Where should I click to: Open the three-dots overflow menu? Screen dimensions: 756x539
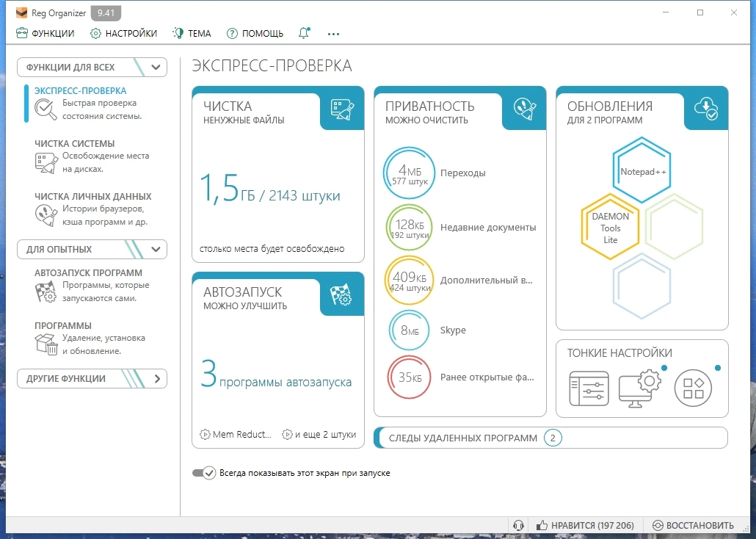[x=333, y=34]
